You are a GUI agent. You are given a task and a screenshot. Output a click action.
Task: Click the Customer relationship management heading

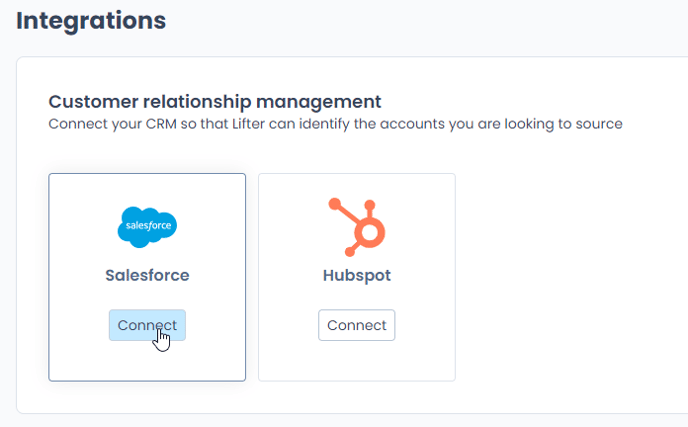tap(215, 102)
